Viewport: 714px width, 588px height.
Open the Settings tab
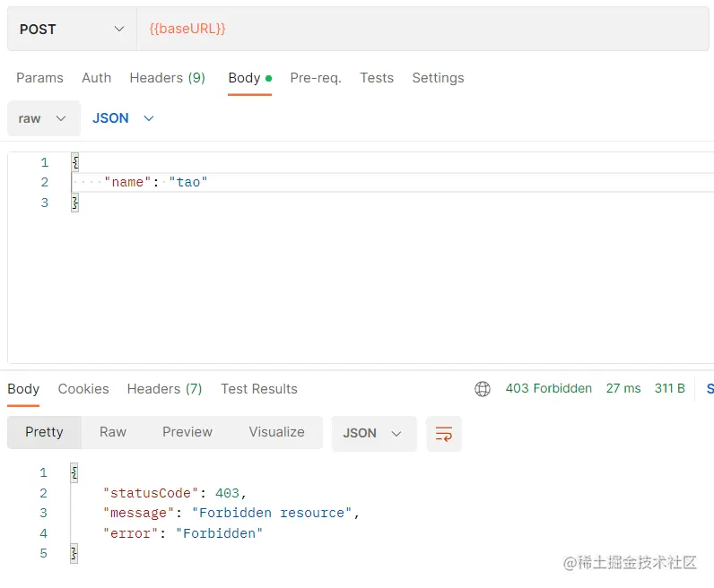tap(438, 78)
